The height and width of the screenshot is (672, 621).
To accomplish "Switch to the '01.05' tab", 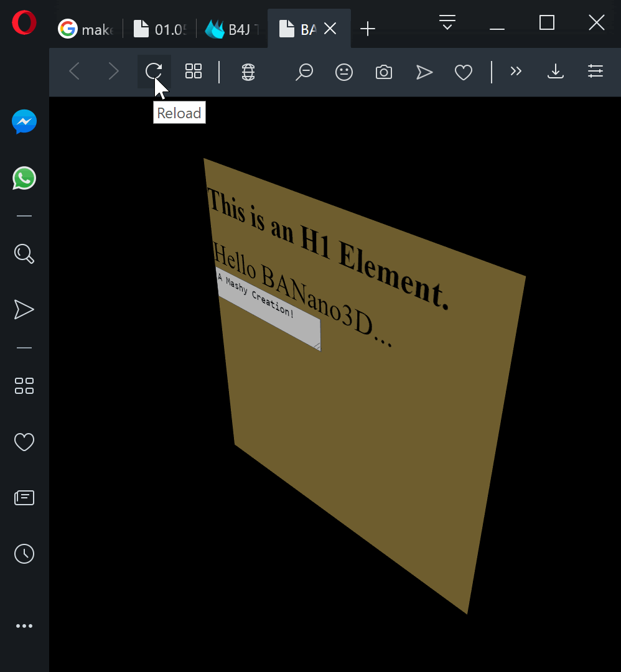I will [x=161, y=29].
